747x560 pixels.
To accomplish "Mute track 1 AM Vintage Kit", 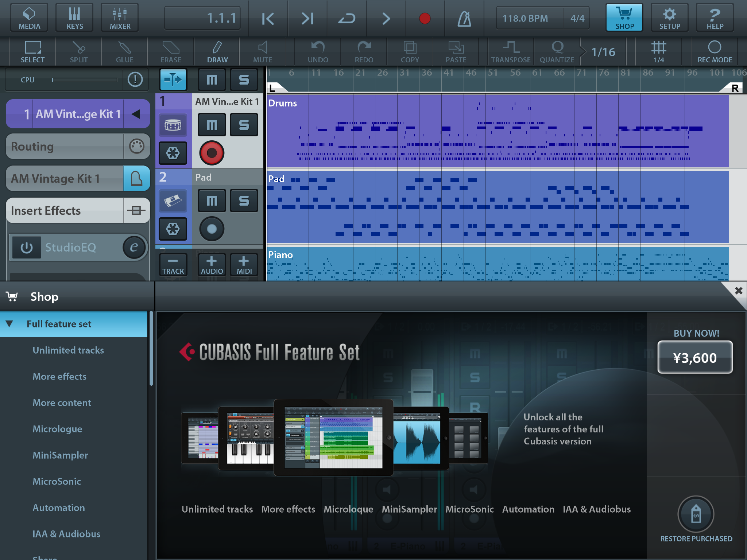I will pyautogui.click(x=212, y=125).
